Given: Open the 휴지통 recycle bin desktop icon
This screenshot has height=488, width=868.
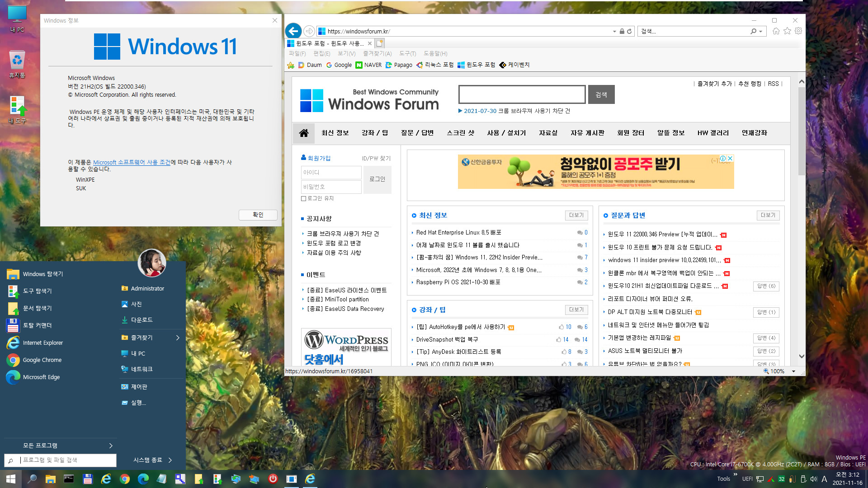Looking at the screenshot, I should (x=17, y=64).
